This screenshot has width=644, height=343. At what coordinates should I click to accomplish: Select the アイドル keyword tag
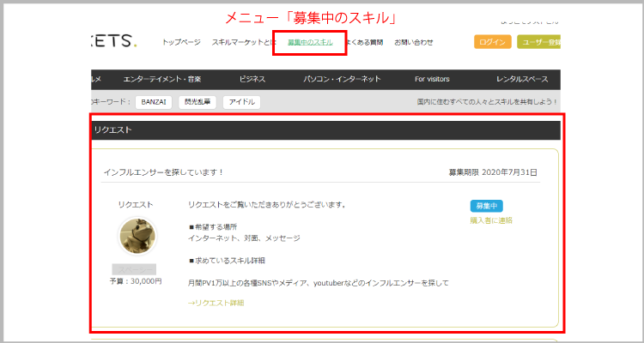click(x=241, y=102)
